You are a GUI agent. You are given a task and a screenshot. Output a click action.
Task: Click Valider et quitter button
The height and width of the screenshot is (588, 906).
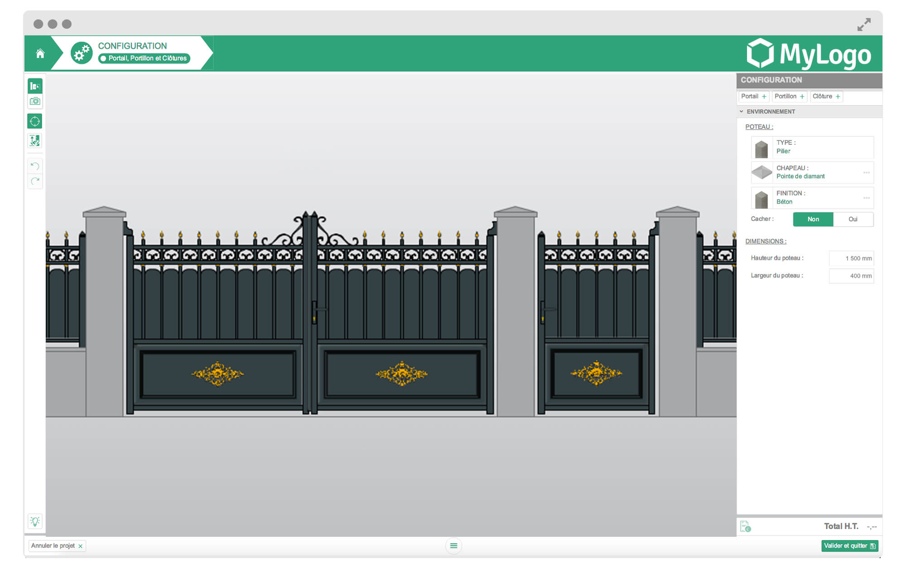(849, 546)
